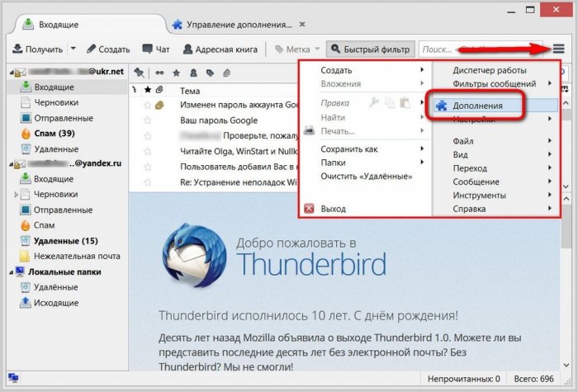Image resolution: width=578 pixels, height=392 pixels.
Task: Star the Ваш пароль Google message
Action: tap(148, 120)
